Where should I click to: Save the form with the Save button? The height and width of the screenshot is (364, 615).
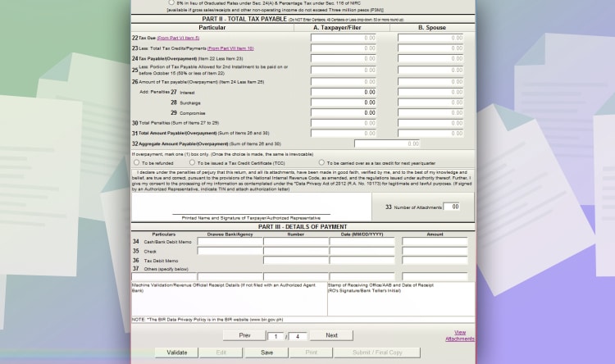pos(266,353)
